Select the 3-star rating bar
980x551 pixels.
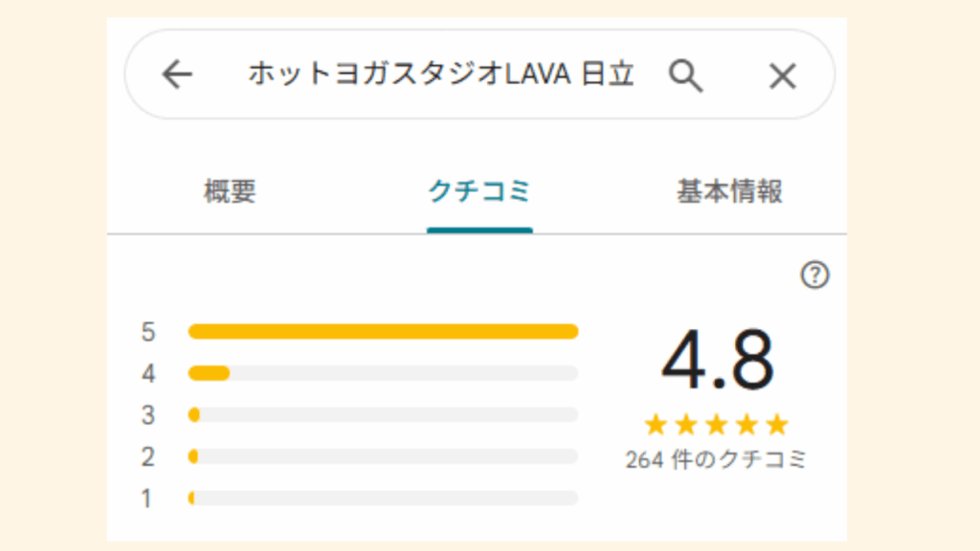(383, 415)
